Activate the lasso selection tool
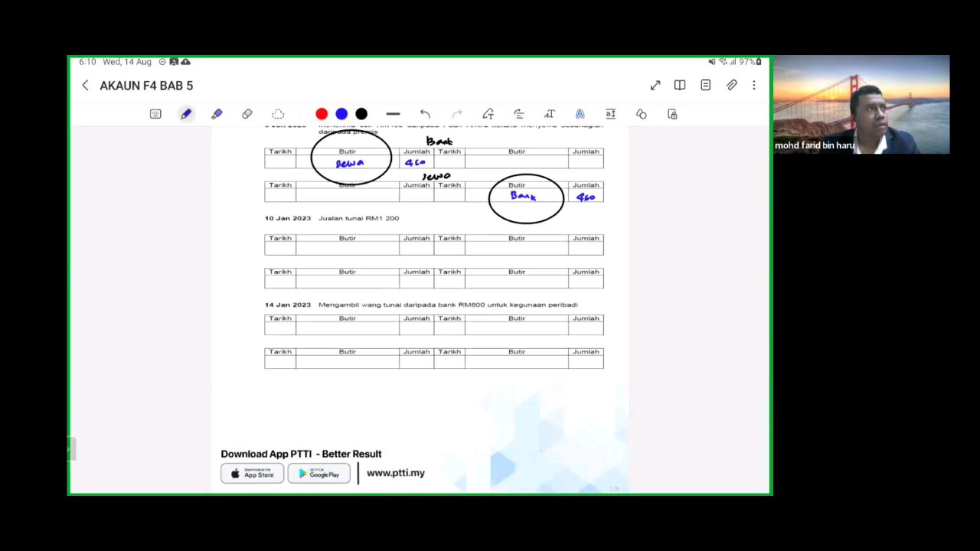The width and height of the screenshot is (980, 551). coord(278,114)
